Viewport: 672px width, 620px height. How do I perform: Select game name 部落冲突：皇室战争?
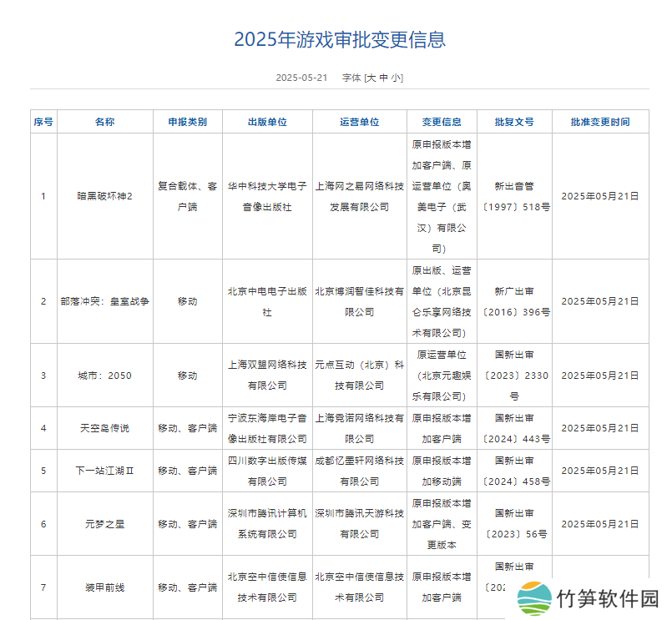click(x=104, y=301)
